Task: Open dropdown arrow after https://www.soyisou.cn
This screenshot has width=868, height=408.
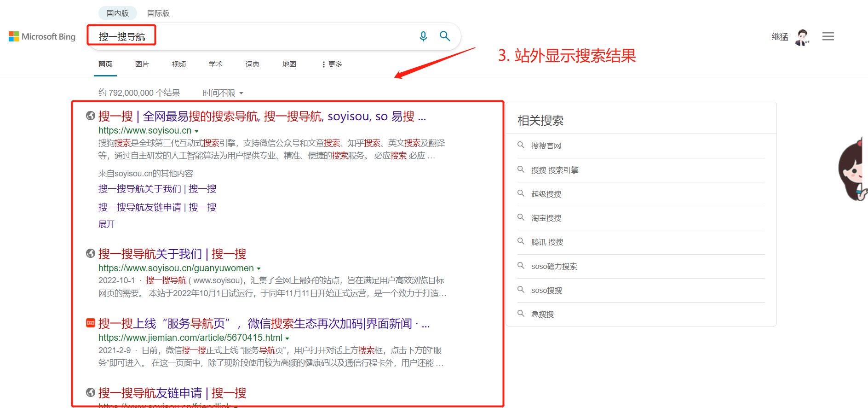Action: (196, 131)
